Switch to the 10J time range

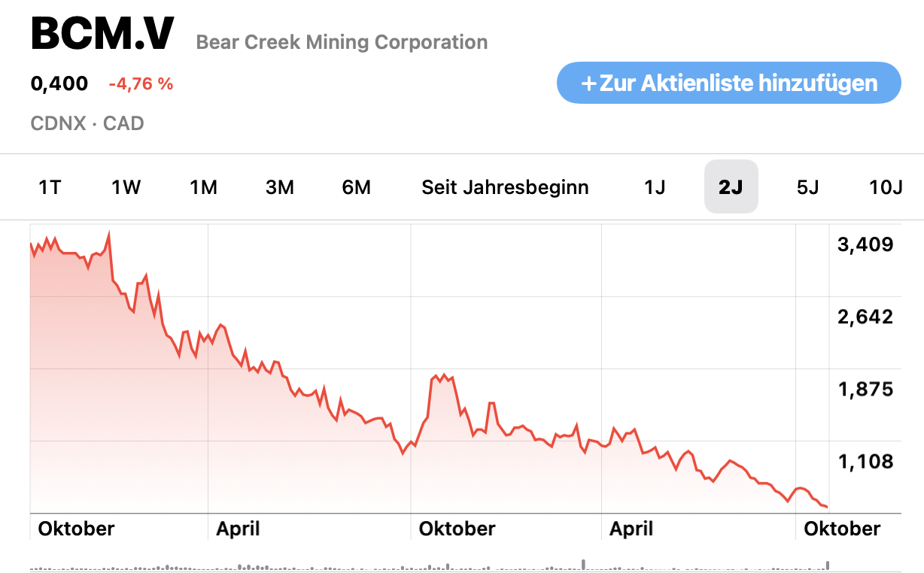(x=886, y=187)
